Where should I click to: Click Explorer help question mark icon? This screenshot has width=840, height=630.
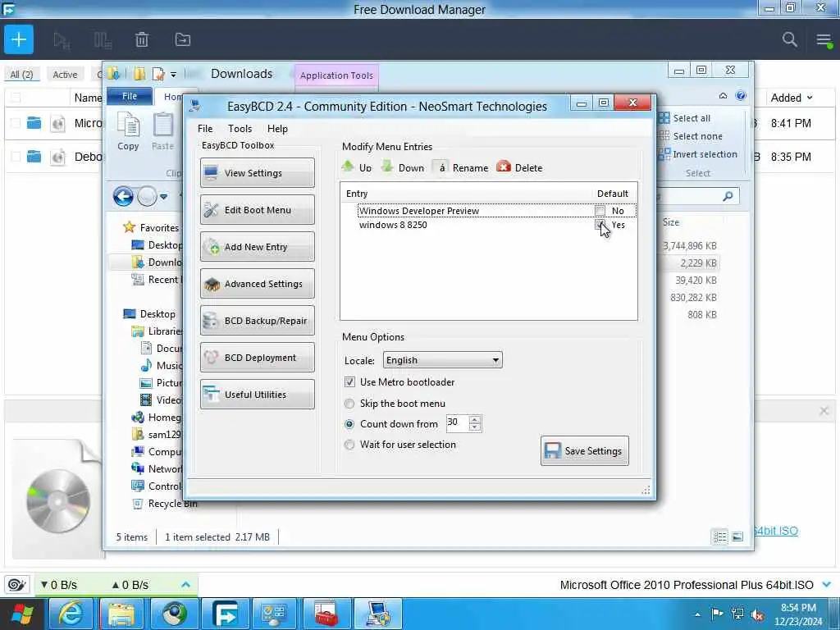coord(741,95)
